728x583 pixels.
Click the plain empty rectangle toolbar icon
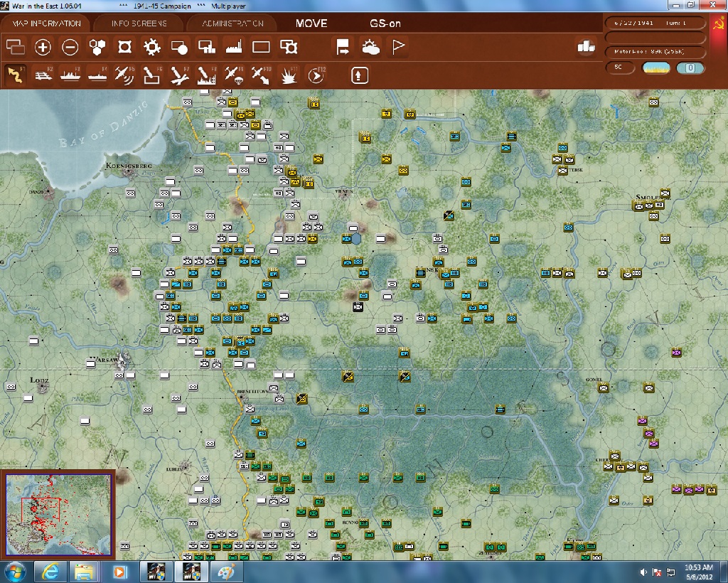pos(261,47)
